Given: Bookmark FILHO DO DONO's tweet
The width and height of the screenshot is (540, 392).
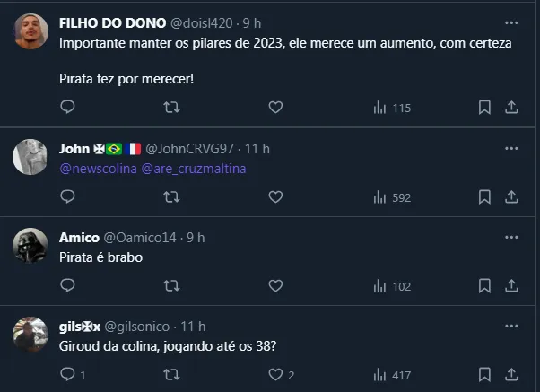Looking at the screenshot, I should (x=484, y=108).
